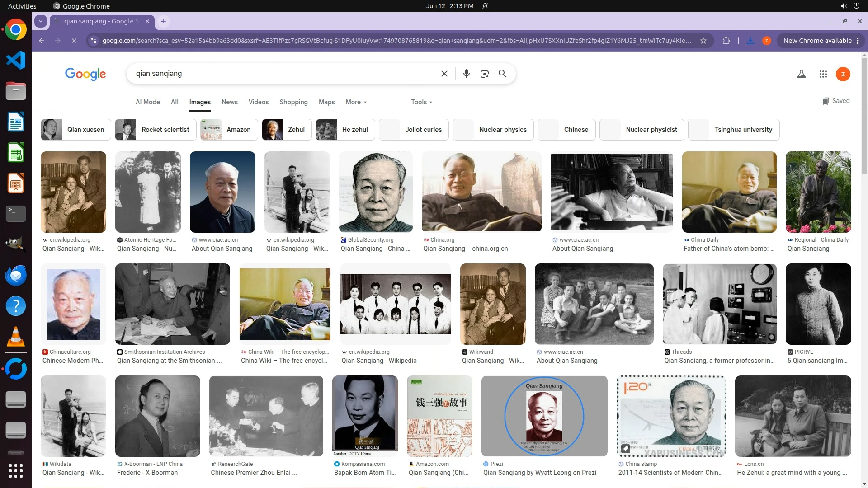Open the tab search dropdown arrow
868x488 pixels.
click(x=41, y=21)
